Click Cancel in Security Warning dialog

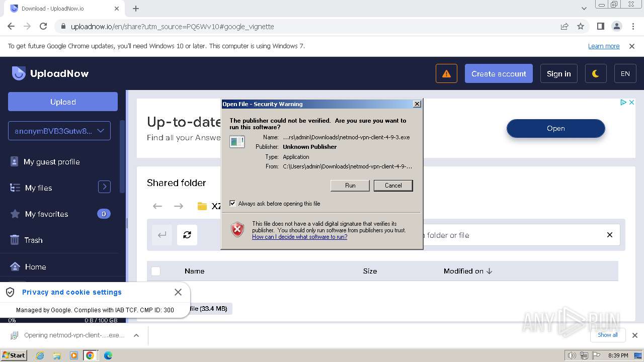pyautogui.click(x=393, y=186)
